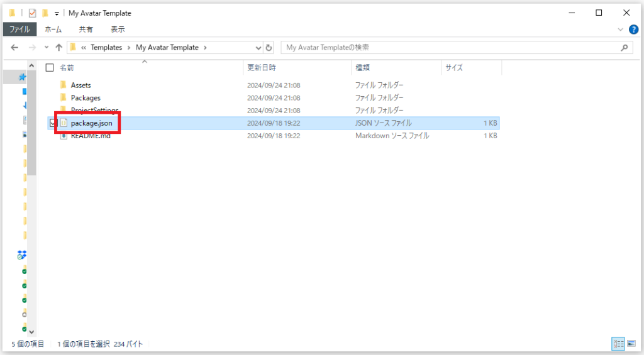Click Markdown ソース ファイル type cell
The height and width of the screenshot is (355, 644).
pos(392,136)
